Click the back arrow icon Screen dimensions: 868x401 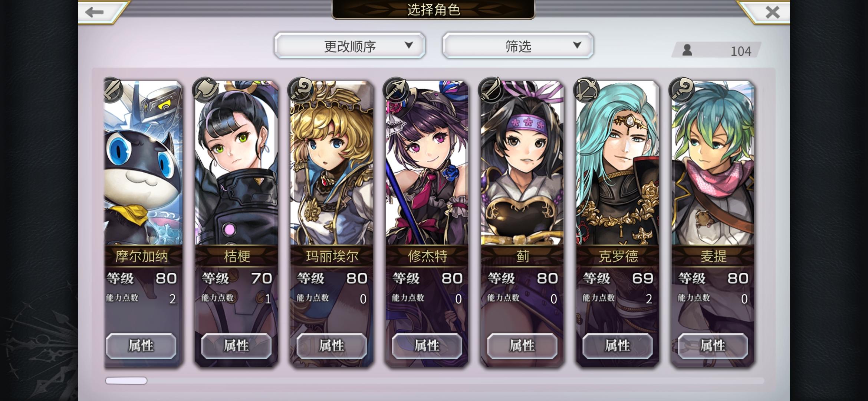94,12
